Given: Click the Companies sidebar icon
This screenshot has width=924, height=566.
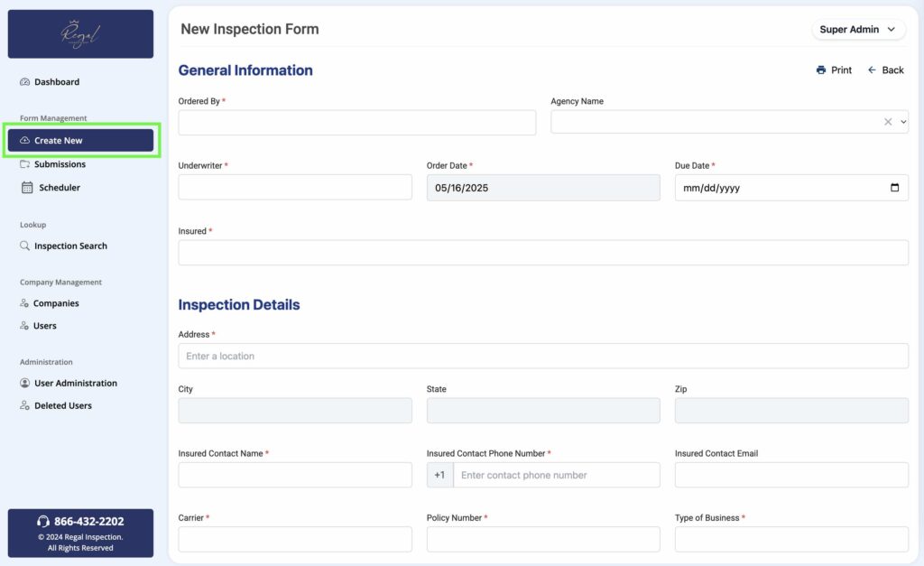Looking at the screenshot, I should coord(24,303).
